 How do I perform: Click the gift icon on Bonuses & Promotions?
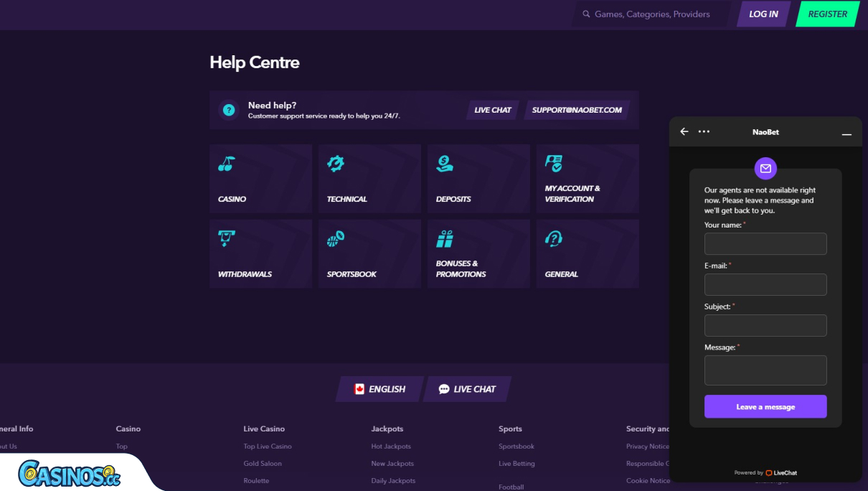[445, 238]
